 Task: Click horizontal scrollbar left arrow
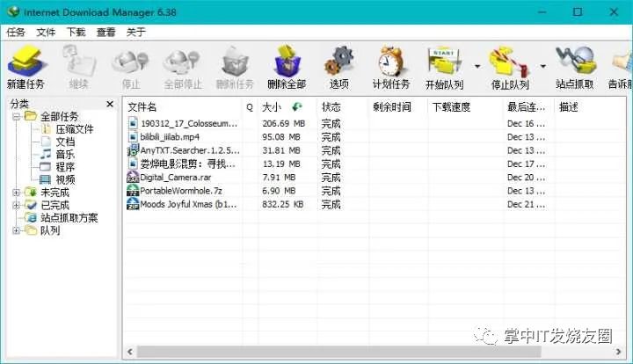[x=130, y=352]
